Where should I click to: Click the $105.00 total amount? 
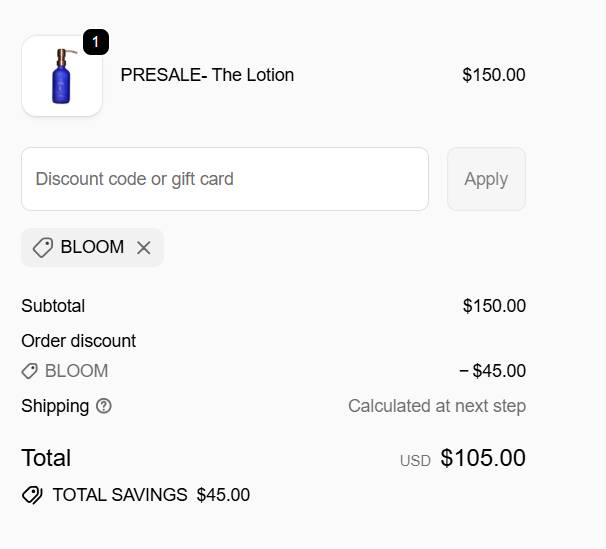pyautogui.click(x=482, y=458)
